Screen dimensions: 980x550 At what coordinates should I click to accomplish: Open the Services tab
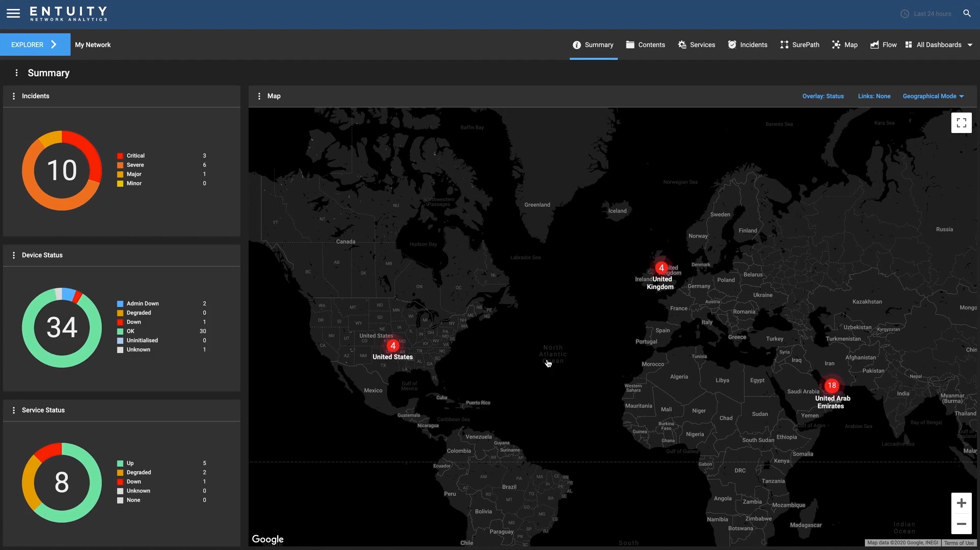tap(696, 45)
